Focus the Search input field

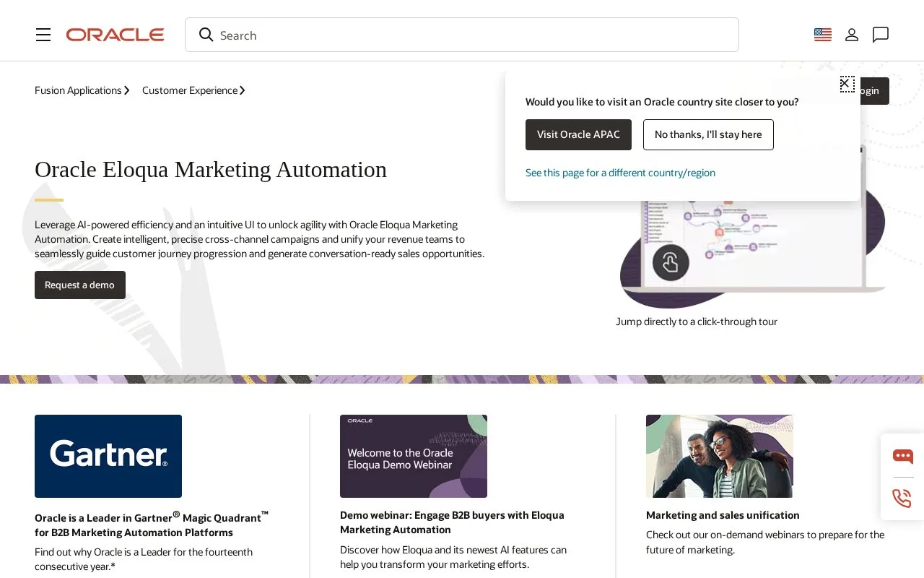click(462, 35)
